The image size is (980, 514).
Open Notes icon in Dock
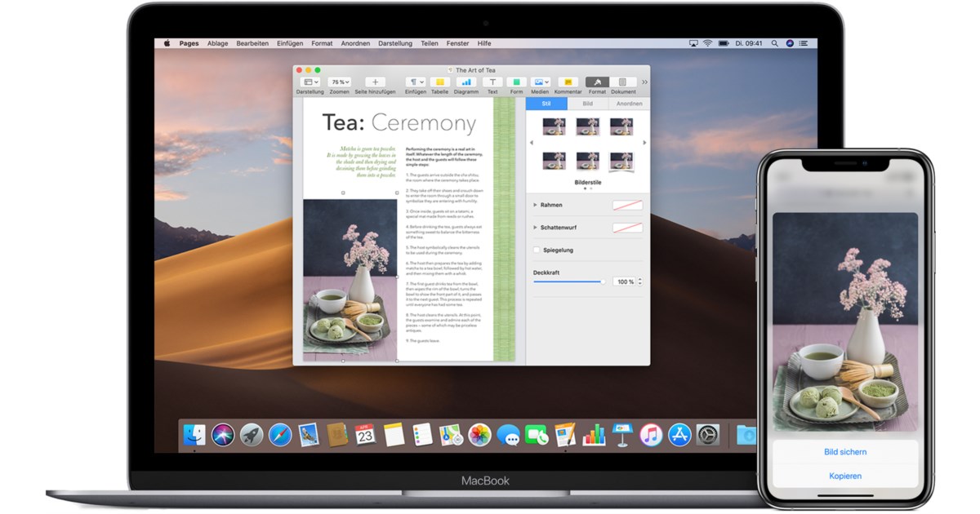coord(394,435)
